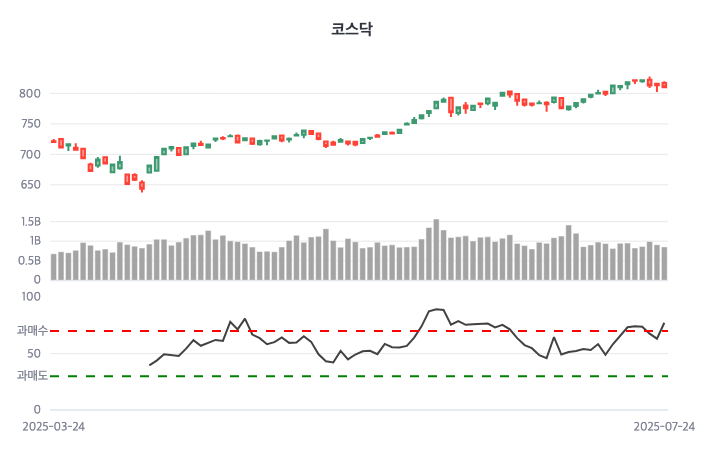Click the 100 label on the RSI axis
Viewport: 704px width, 450px height.
30,297
